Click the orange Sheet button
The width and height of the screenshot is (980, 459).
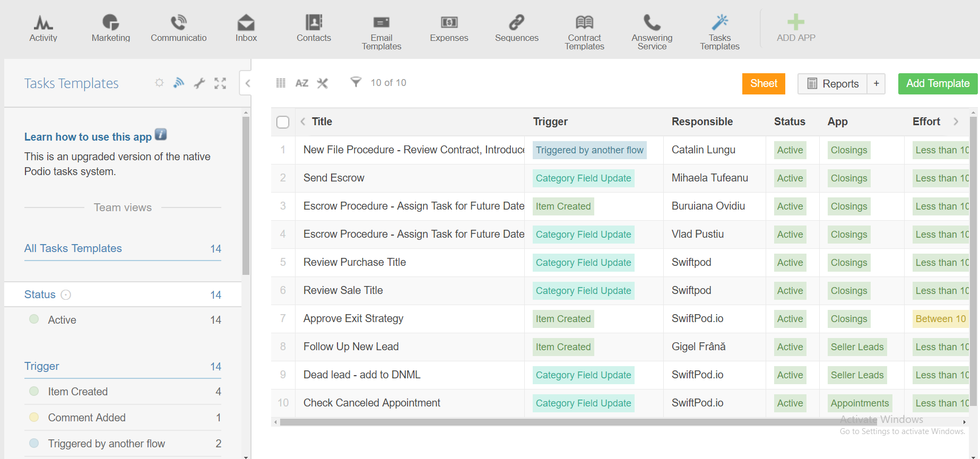tap(764, 83)
